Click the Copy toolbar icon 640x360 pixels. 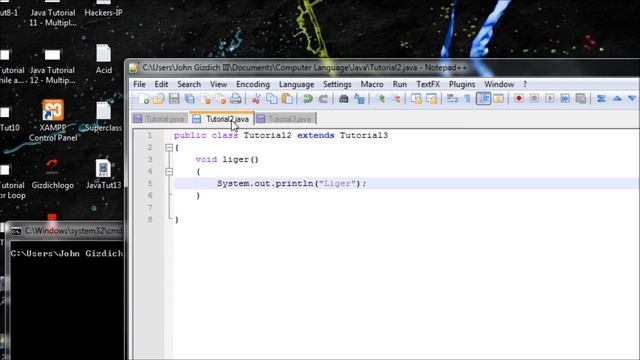click(x=271, y=99)
